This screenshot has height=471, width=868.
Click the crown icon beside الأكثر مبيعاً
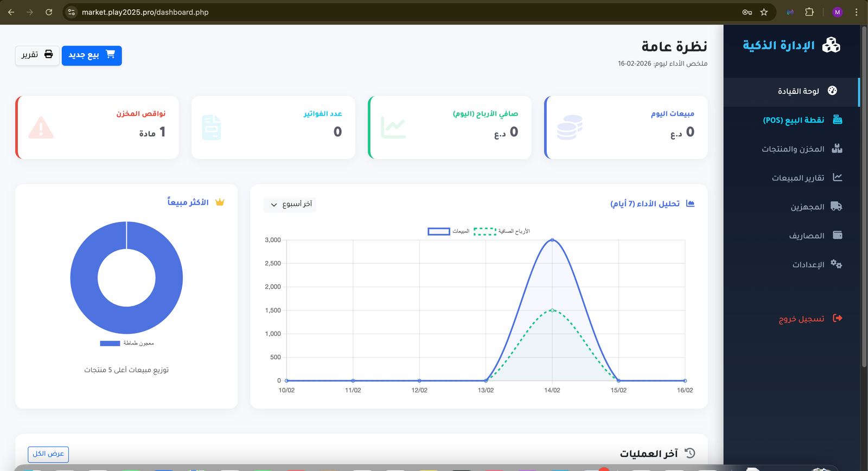click(x=220, y=202)
